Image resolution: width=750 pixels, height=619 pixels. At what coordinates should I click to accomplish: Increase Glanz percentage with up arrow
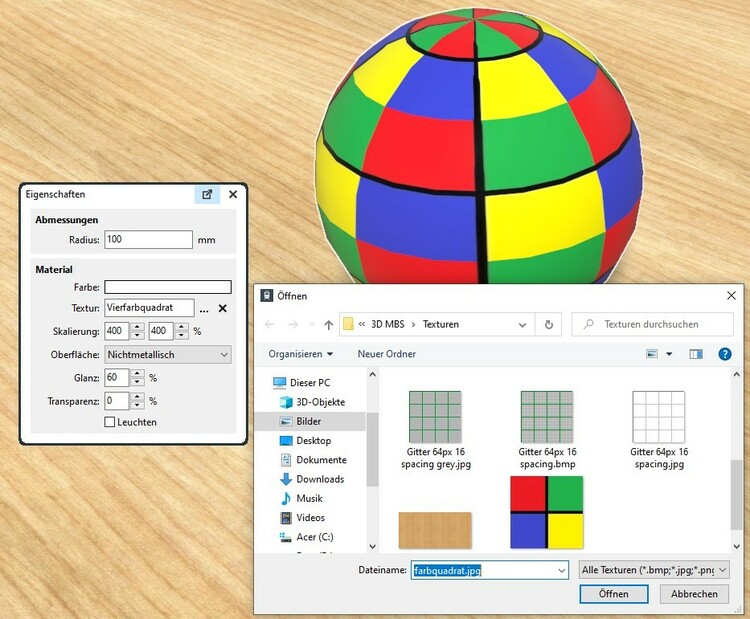(x=137, y=373)
